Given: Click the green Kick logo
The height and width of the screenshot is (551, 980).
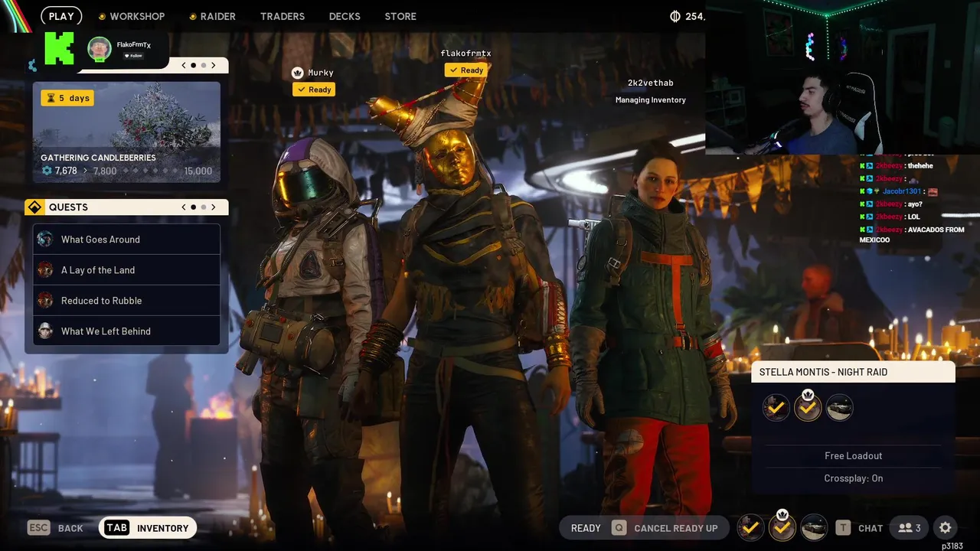Looking at the screenshot, I should coord(59,48).
